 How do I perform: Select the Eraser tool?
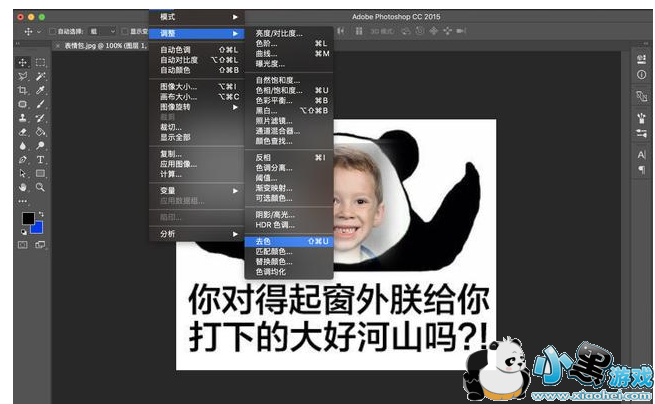point(23,132)
